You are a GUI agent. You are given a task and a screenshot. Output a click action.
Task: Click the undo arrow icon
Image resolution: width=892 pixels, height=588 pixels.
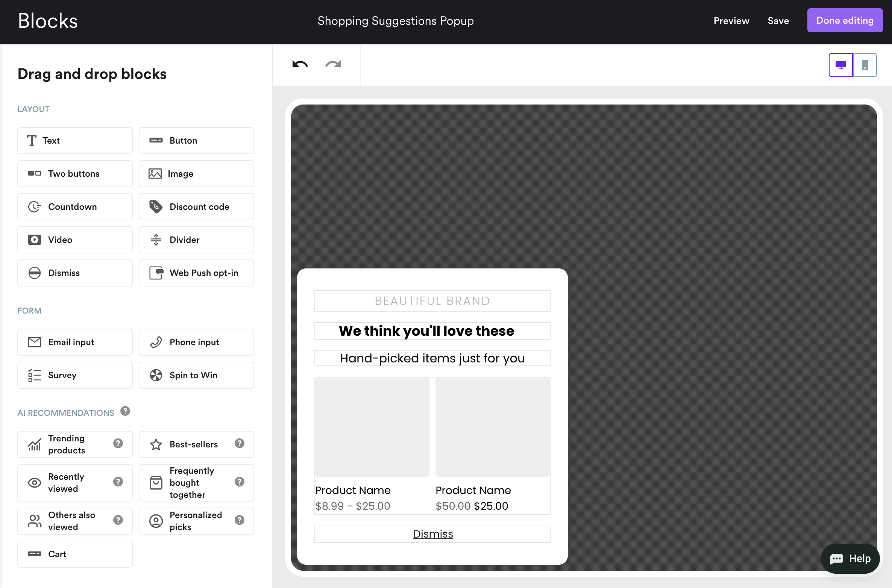[300, 64]
